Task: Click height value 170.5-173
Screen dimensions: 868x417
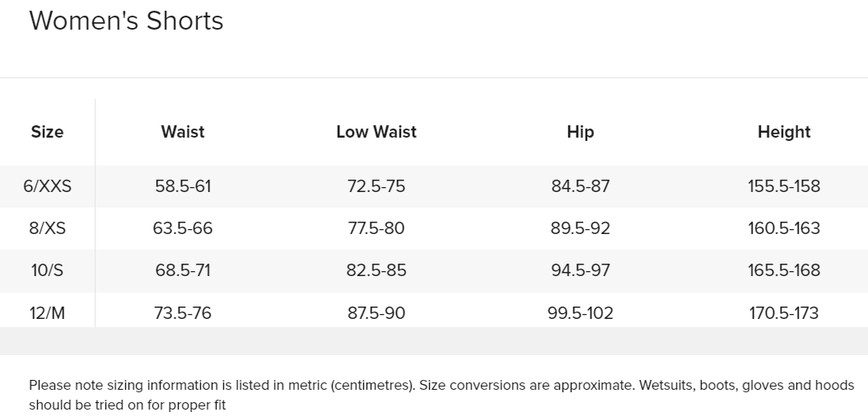Action: pyautogui.click(x=784, y=313)
